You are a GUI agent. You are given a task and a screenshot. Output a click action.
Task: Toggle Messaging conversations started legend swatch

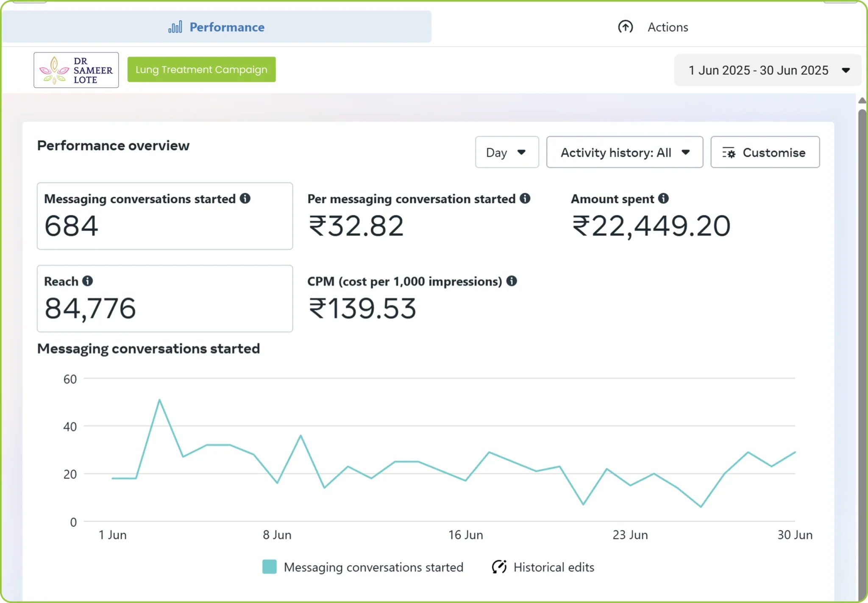coord(270,567)
